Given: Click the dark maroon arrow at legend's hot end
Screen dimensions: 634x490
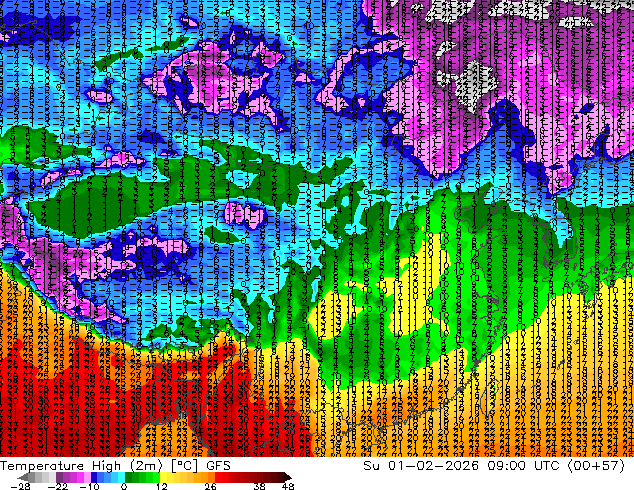Looking at the screenshot, I should coord(288,477).
